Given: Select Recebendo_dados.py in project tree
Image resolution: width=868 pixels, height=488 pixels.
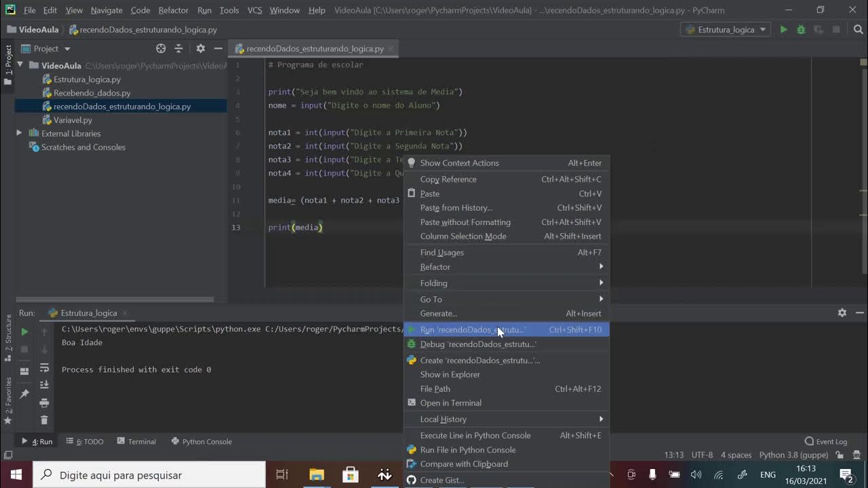Looking at the screenshot, I should 92,93.
